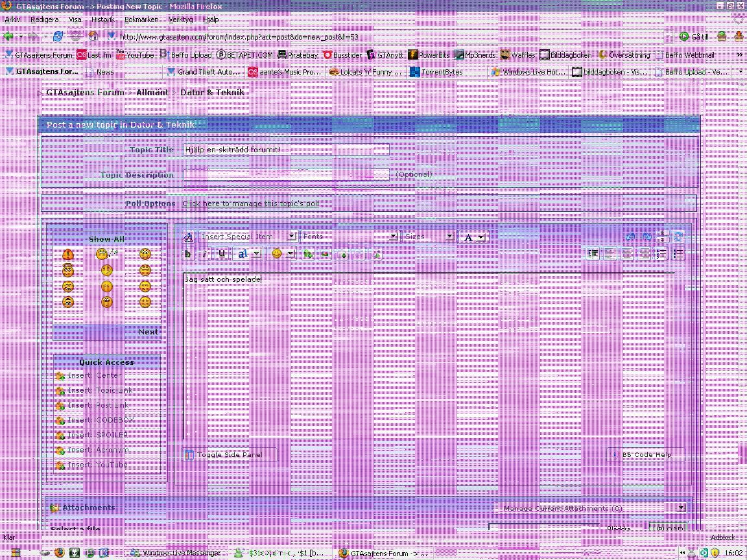
Task: Open the Insert Special Item dropdown
Action: pos(248,237)
